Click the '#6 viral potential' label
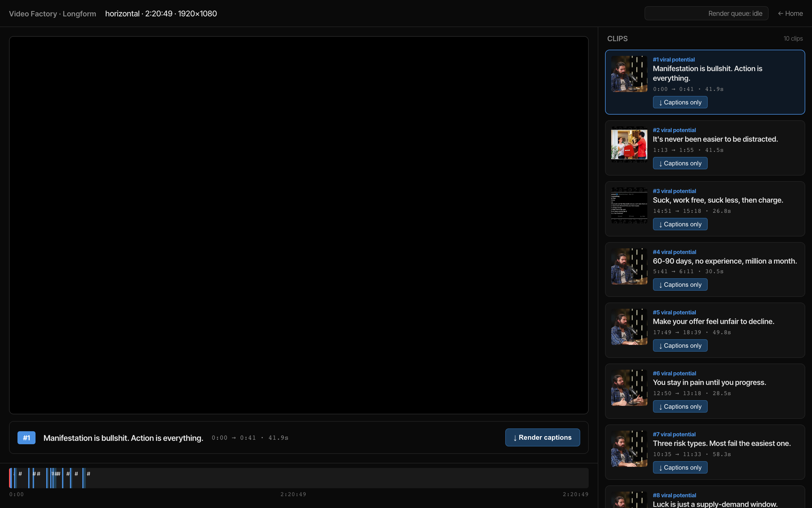This screenshot has width=812, height=508. [x=674, y=373]
